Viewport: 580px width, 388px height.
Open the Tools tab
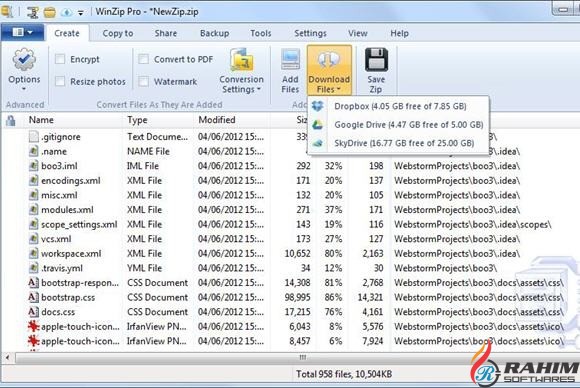pyautogui.click(x=261, y=33)
